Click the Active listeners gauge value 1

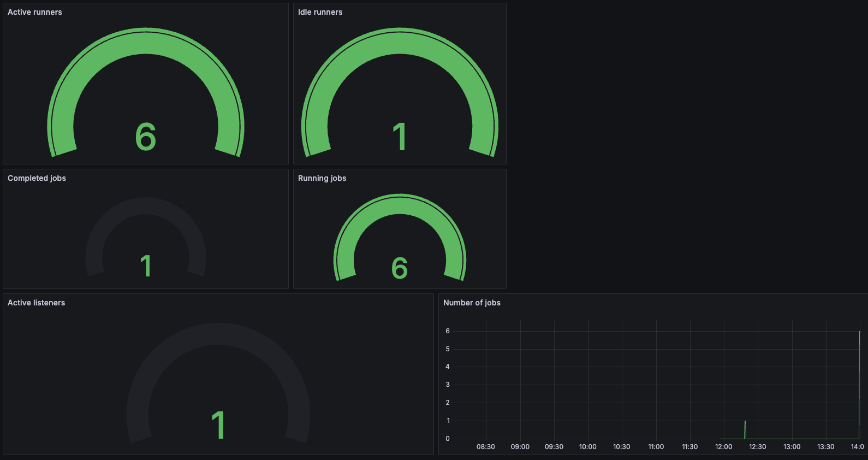click(218, 425)
